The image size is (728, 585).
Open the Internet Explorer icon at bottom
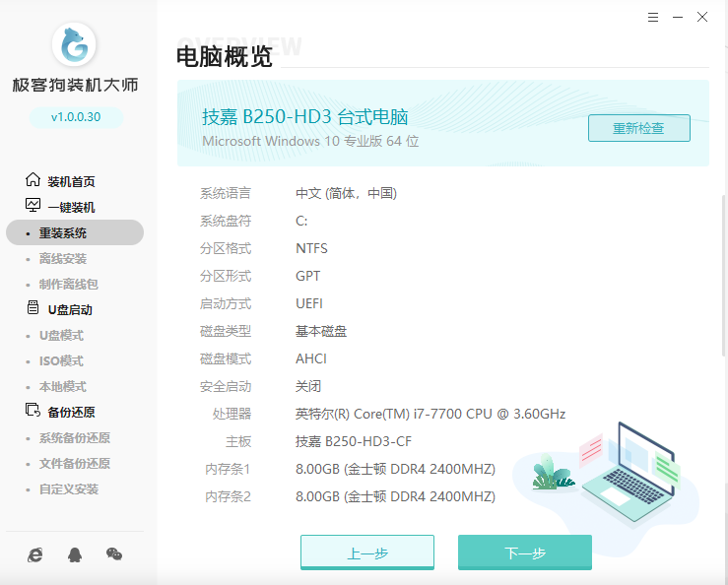click(35, 554)
